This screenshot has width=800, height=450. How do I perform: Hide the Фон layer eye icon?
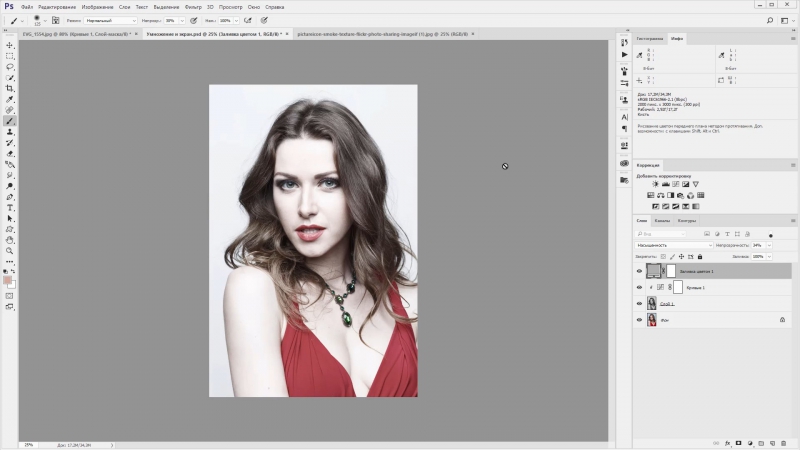pos(640,320)
